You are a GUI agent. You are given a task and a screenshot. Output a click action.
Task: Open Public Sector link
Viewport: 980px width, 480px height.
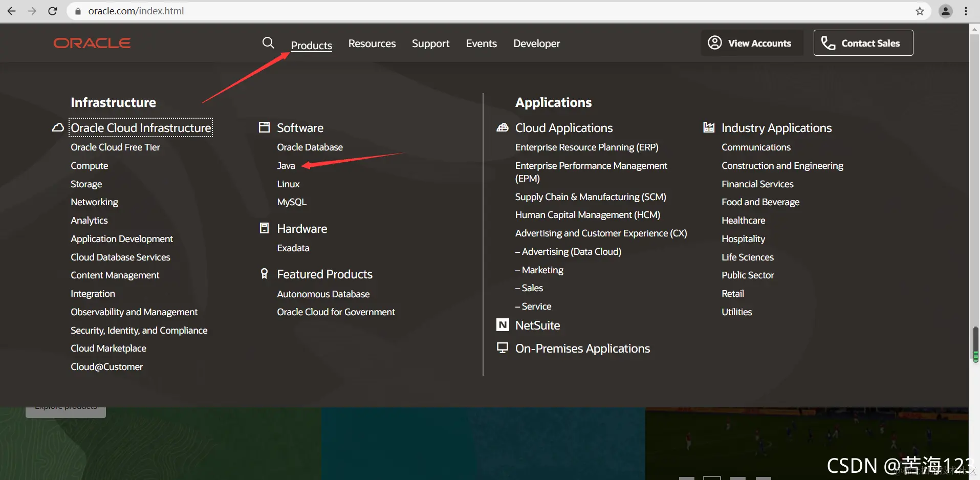point(748,275)
